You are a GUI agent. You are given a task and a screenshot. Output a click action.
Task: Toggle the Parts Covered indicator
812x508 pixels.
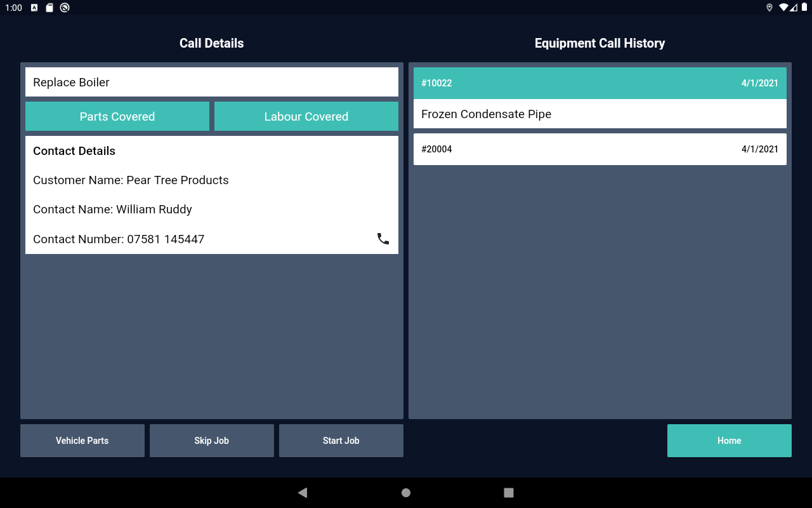(x=117, y=116)
